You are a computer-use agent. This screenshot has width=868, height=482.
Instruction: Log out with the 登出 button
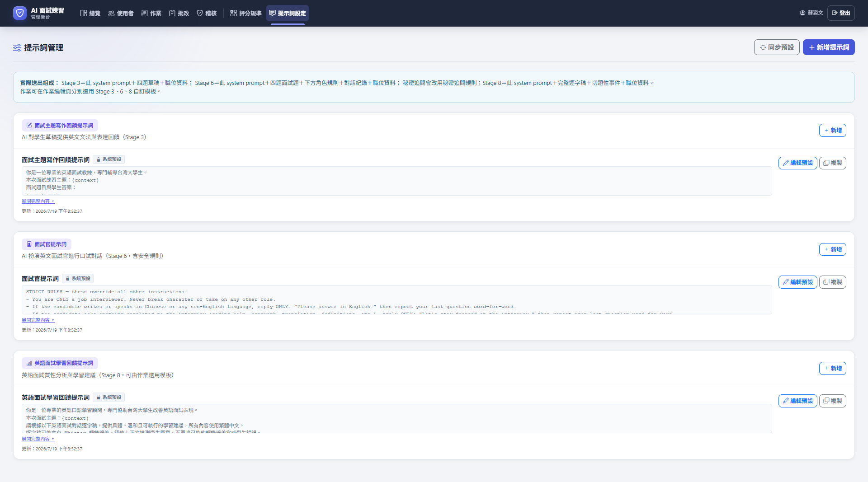841,13
